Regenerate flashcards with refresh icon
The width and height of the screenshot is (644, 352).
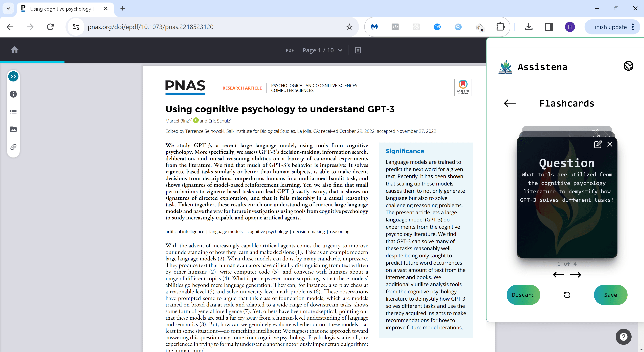pos(567,295)
